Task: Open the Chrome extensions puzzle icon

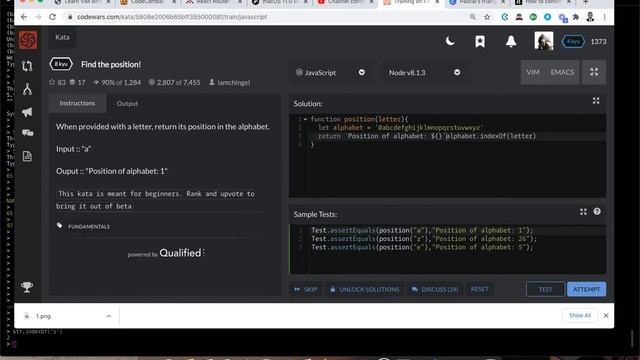Action: (x=576, y=17)
